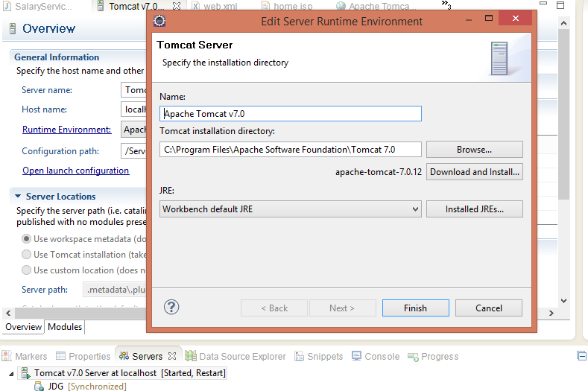Click the vertical editor scrollbar thumb

563,115
